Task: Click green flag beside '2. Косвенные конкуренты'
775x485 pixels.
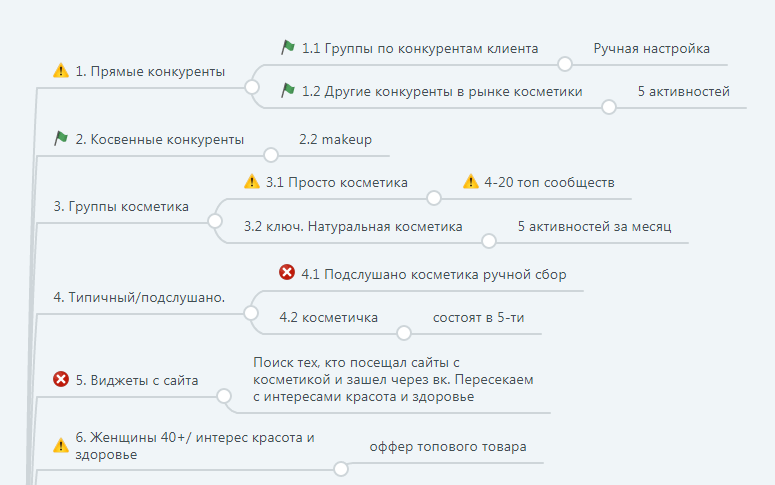Action: 61,139
